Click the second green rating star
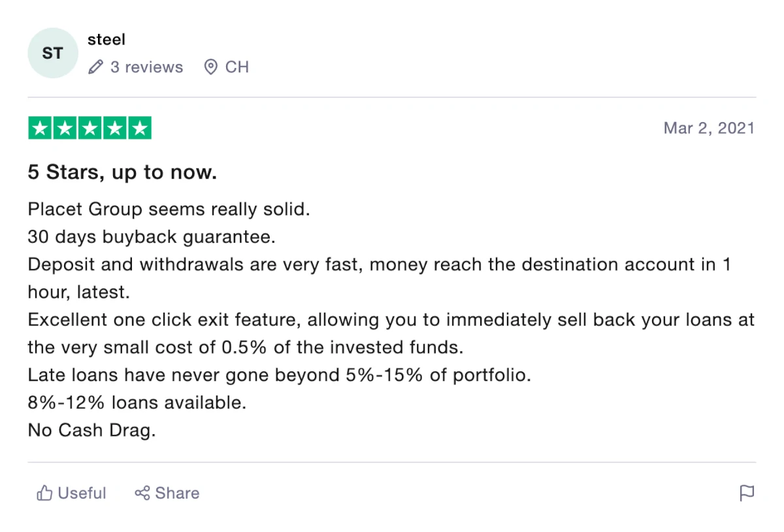The width and height of the screenshot is (784, 532). pyautogui.click(x=65, y=128)
